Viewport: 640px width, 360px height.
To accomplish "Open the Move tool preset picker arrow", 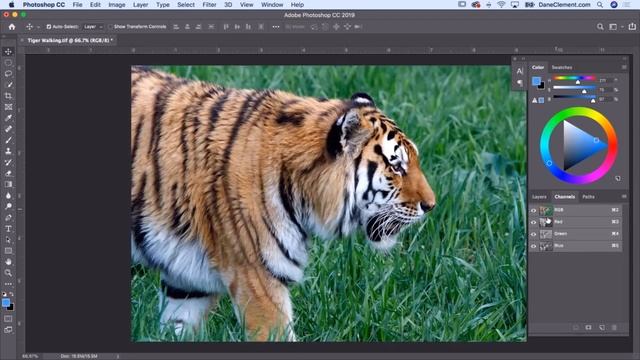I will tap(38, 27).
